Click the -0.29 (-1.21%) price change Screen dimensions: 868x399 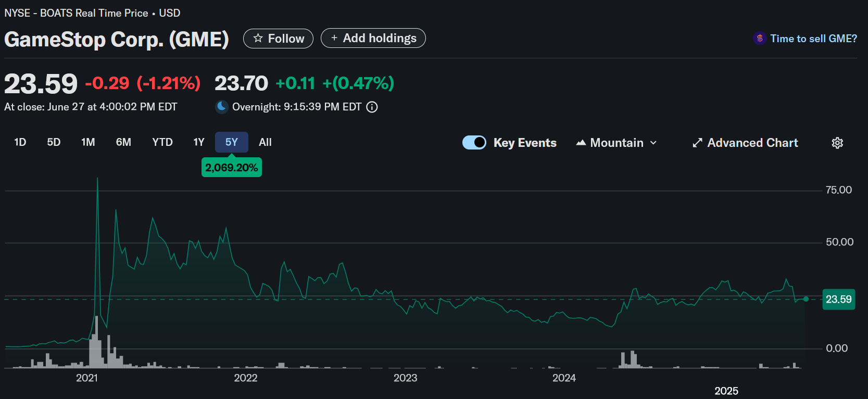143,83
